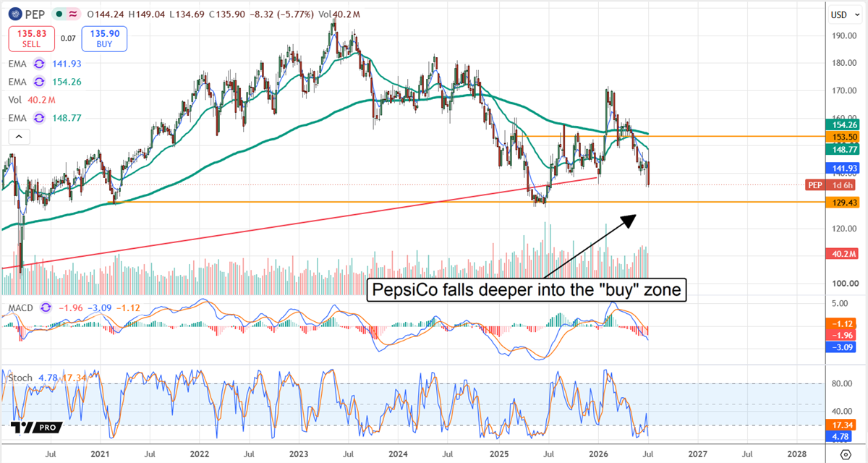Click the red 40.2 M volume axis label

843,253
